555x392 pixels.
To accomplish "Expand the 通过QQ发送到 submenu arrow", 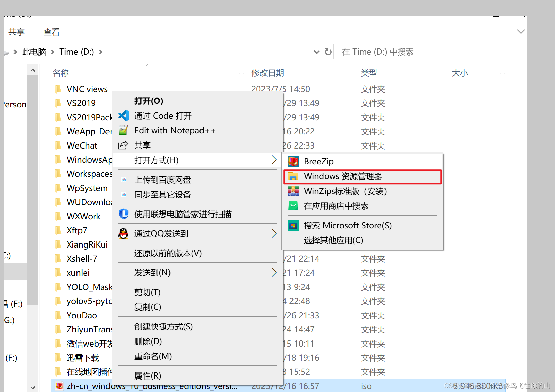I will (274, 233).
